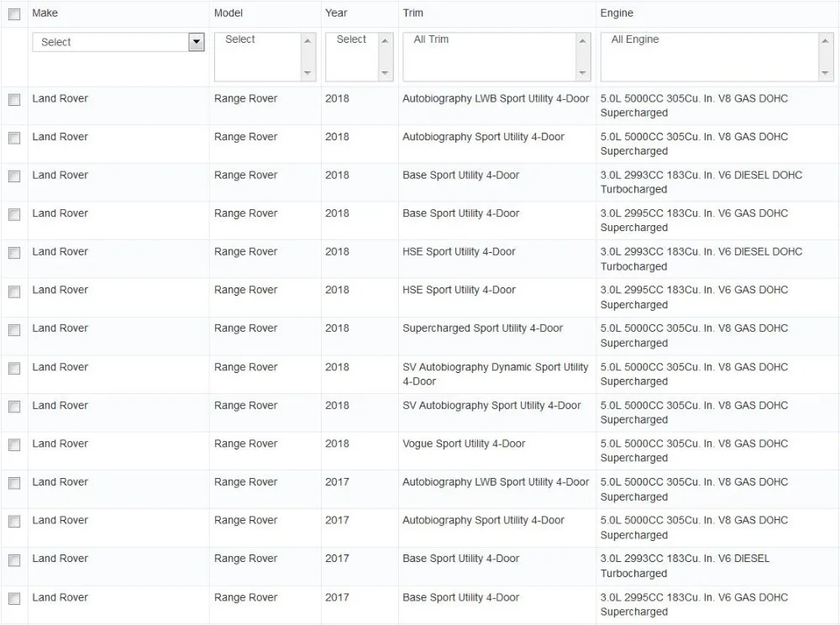The image size is (840, 625).
Task: Click the Model list scroll down arrow
Action: coord(307,73)
